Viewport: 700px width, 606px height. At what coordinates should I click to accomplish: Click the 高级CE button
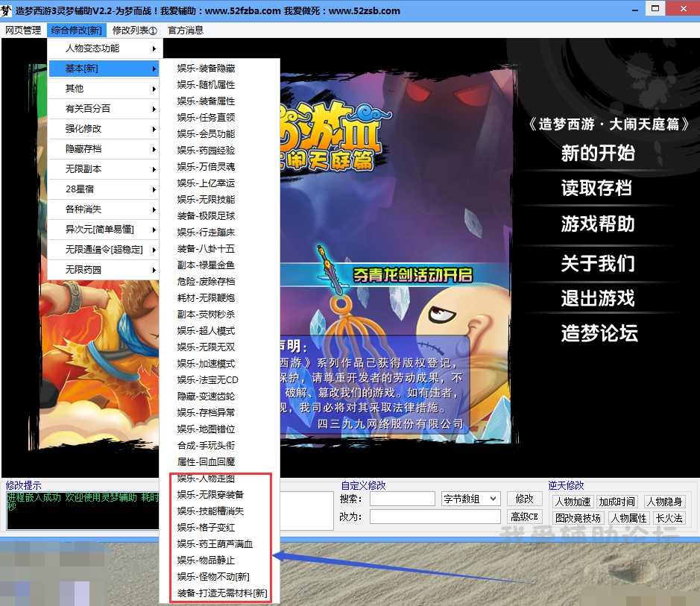pos(525,517)
